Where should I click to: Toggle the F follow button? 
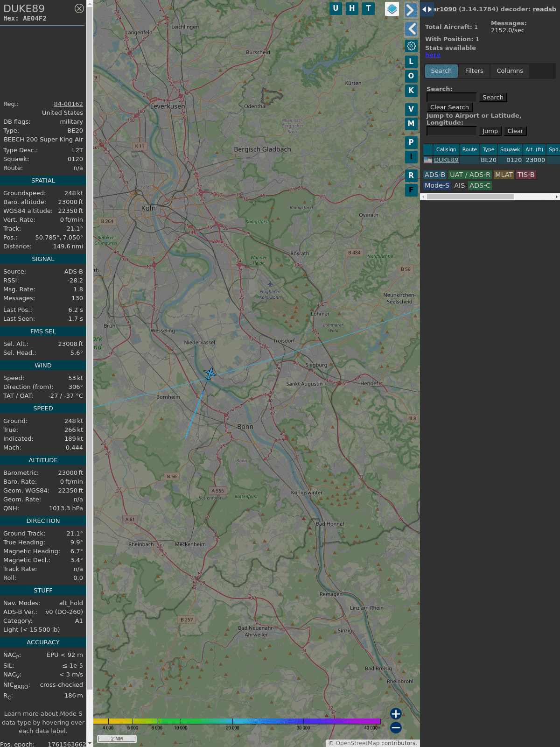(411, 190)
